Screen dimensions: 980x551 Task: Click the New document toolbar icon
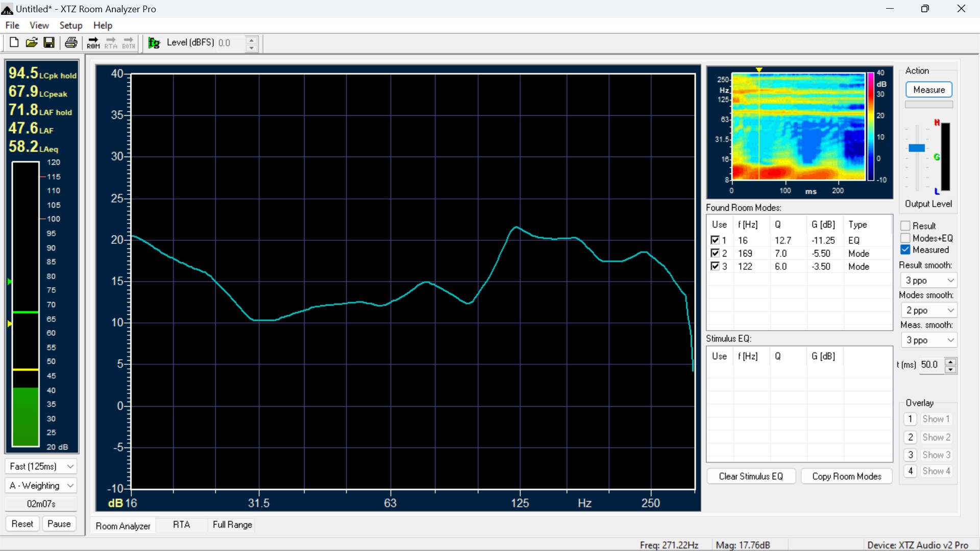coord(14,43)
